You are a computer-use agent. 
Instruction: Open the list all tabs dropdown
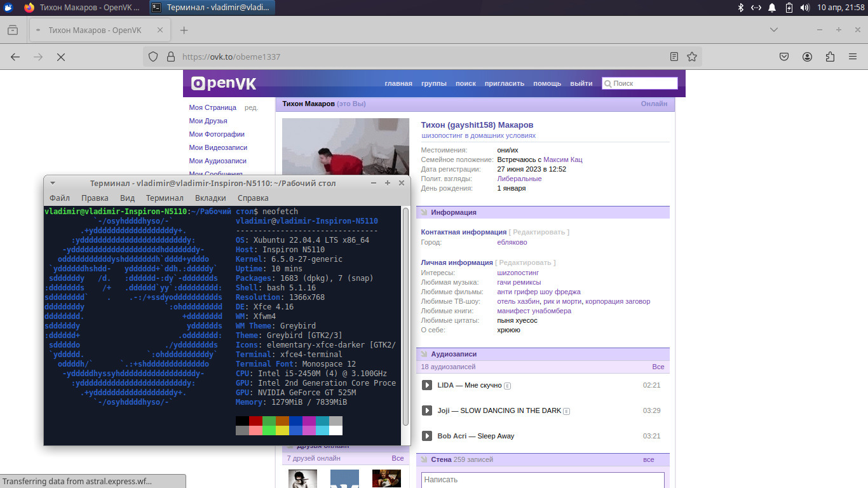[x=774, y=30]
